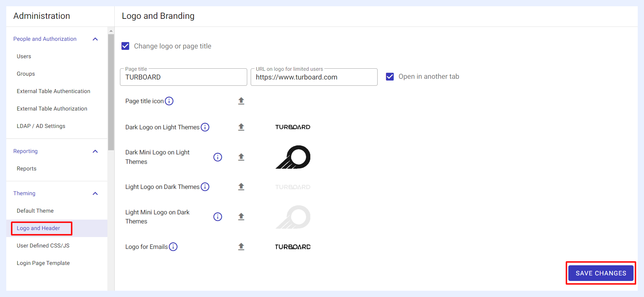Focus the Page title input field
The image size is (644, 297).
coord(183,77)
